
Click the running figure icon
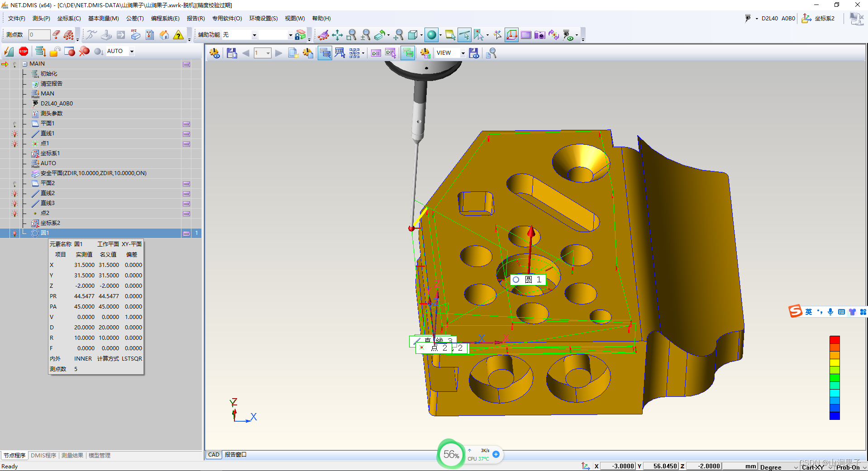tap(91, 35)
